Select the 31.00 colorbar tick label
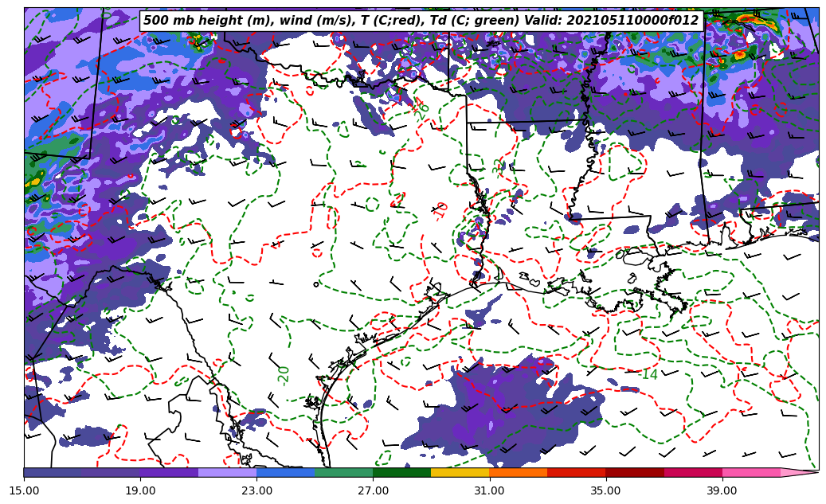826x504 pixels. 489,490
